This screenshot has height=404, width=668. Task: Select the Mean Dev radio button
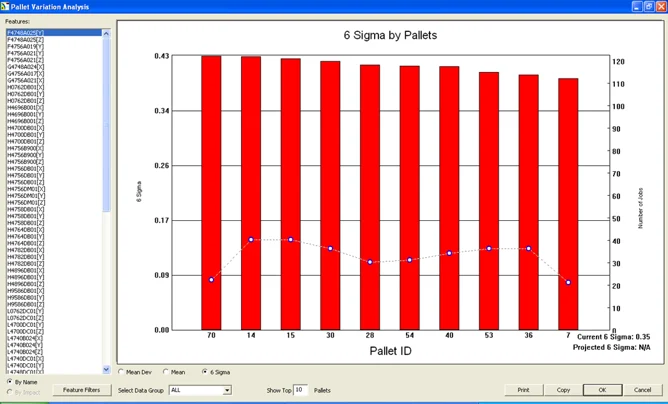point(121,372)
